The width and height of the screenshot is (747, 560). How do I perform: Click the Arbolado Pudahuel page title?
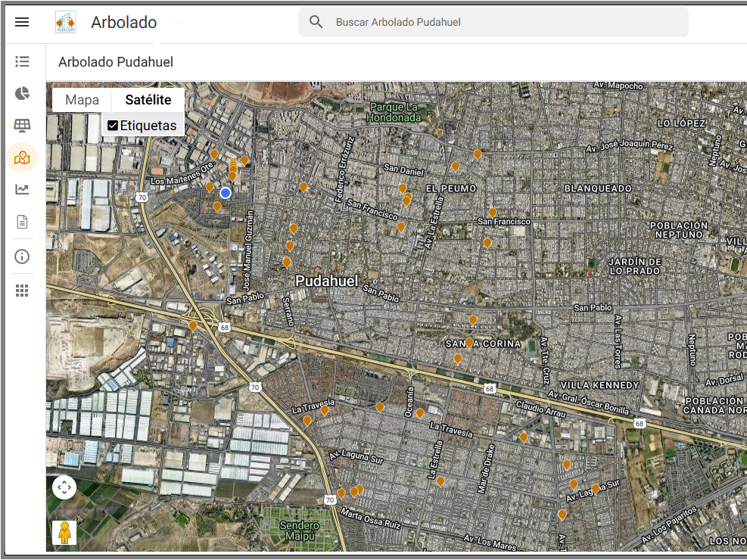[116, 62]
